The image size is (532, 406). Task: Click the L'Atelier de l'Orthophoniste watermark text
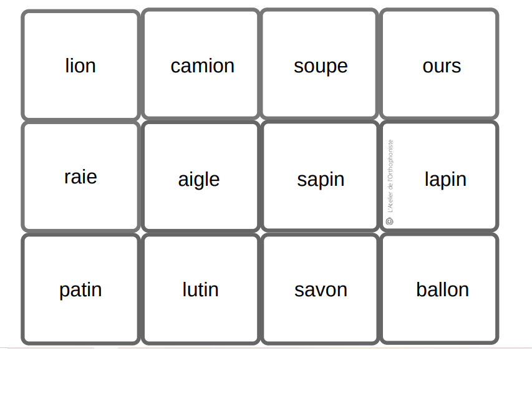click(390, 176)
